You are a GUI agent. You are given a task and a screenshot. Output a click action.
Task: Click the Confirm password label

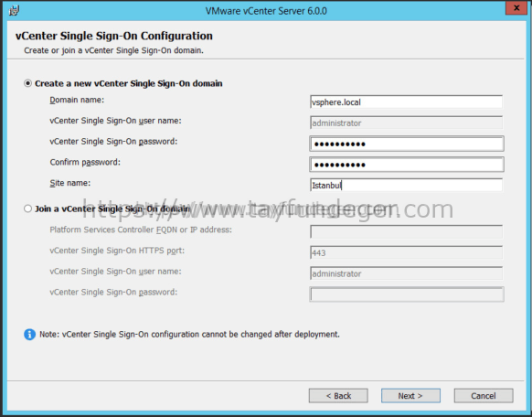click(x=85, y=163)
